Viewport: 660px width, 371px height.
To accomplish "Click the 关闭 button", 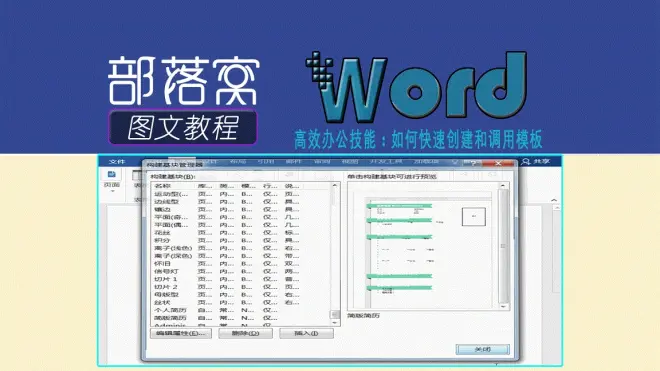I will click(482, 350).
